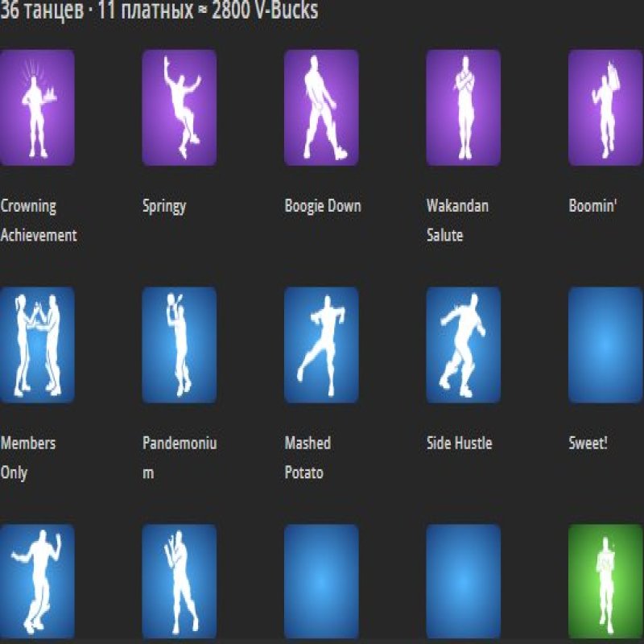This screenshot has height=644, width=644.
Task: Choose the Wakandan Salute emote icon
Action: [x=463, y=108]
